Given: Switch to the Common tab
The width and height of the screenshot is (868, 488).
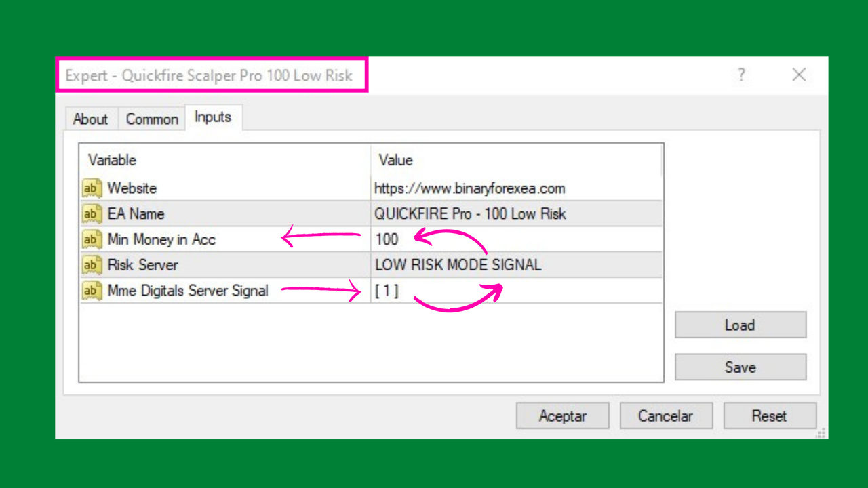Looking at the screenshot, I should 152,119.
